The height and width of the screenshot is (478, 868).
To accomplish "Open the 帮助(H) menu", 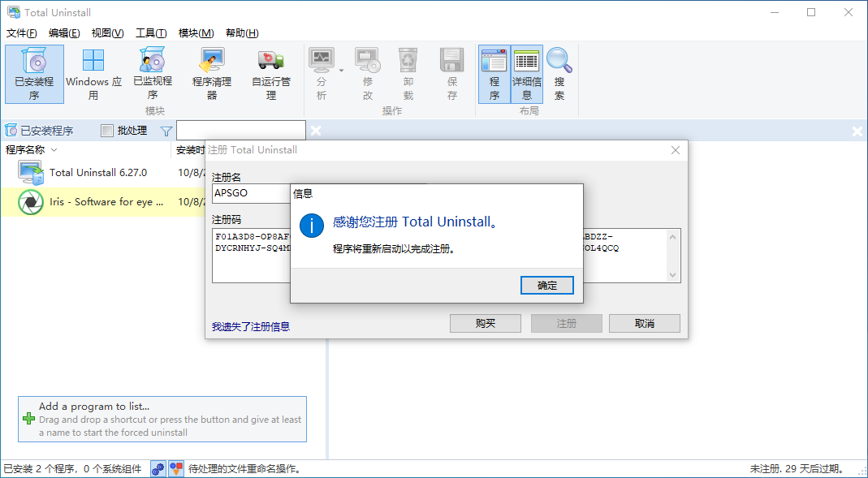I will click(x=242, y=33).
